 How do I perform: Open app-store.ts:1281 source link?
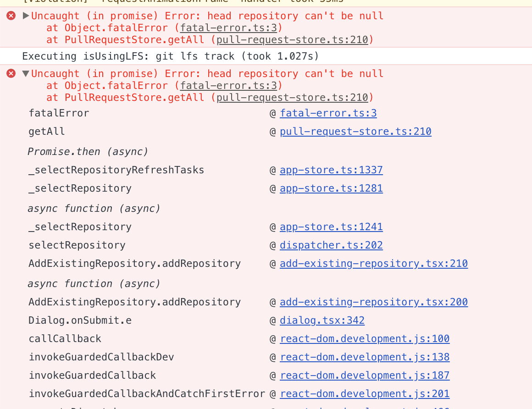click(x=331, y=188)
